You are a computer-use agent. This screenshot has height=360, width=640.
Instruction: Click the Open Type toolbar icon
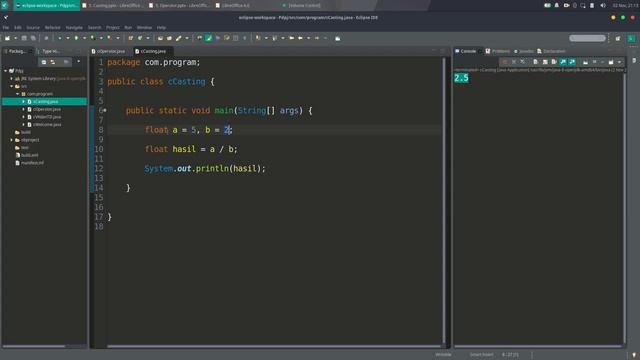pyautogui.click(x=160, y=38)
